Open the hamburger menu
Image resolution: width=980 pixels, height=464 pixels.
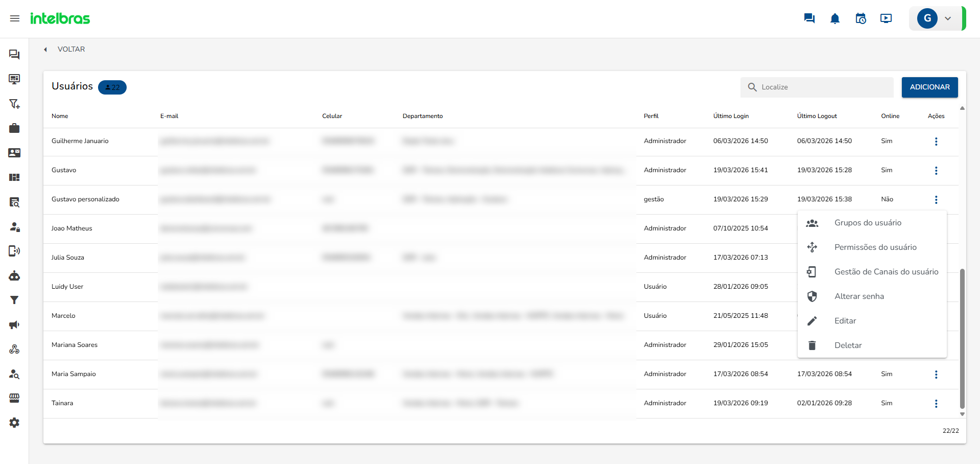(15, 18)
